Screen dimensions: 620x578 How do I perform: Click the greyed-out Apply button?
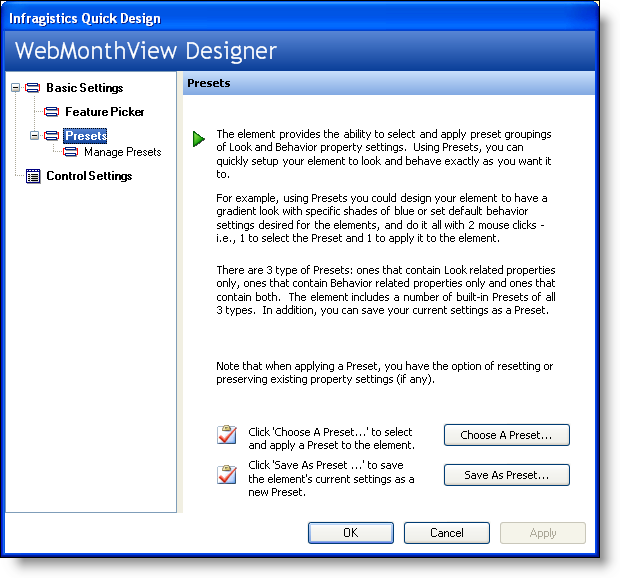[x=542, y=533]
